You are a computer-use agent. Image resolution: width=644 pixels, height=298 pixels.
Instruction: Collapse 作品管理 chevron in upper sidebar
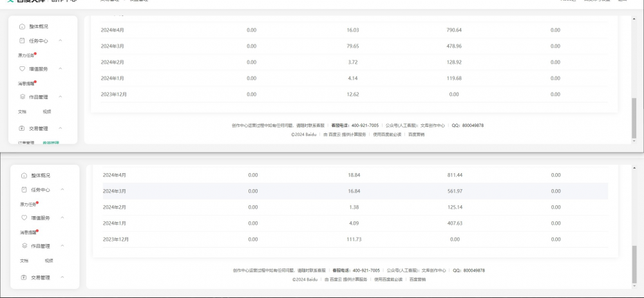tap(61, 97)
